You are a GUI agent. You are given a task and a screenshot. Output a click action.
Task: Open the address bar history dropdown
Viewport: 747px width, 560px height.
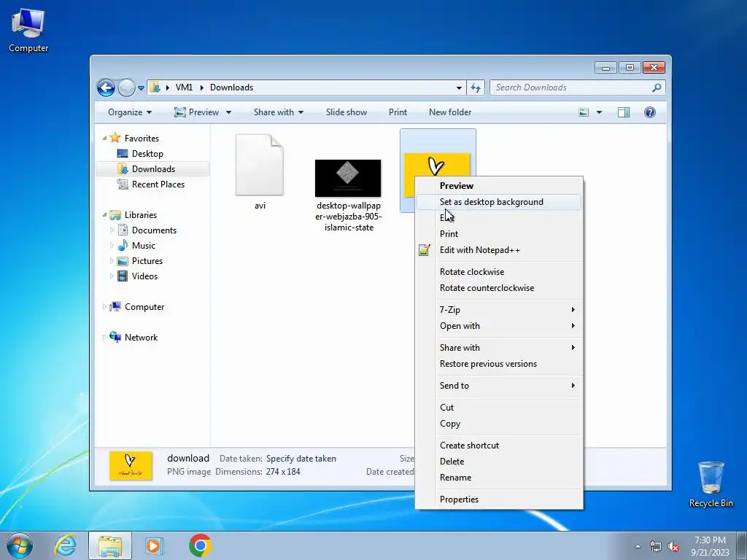coord(459,87)
